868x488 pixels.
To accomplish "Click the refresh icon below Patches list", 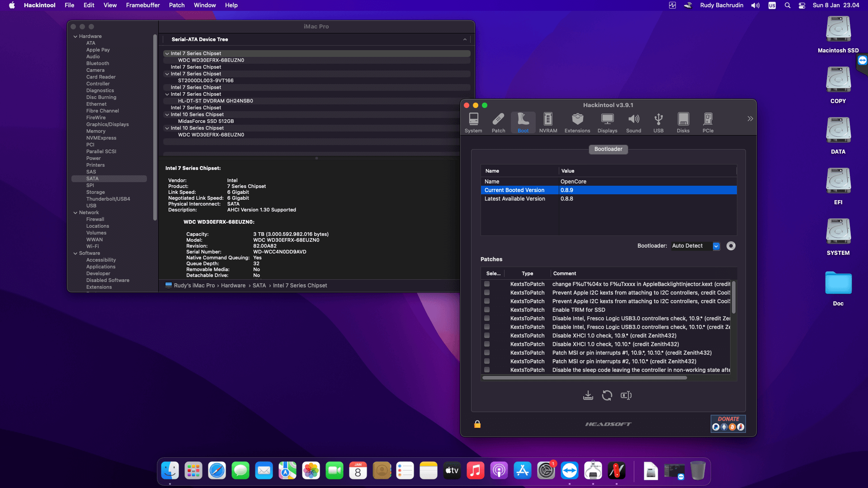I will coord(607,395).
